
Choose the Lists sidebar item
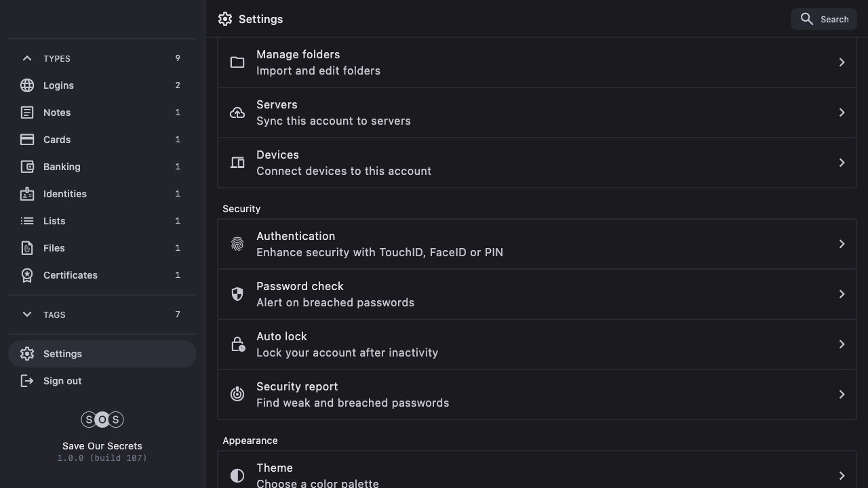[54, 221]
